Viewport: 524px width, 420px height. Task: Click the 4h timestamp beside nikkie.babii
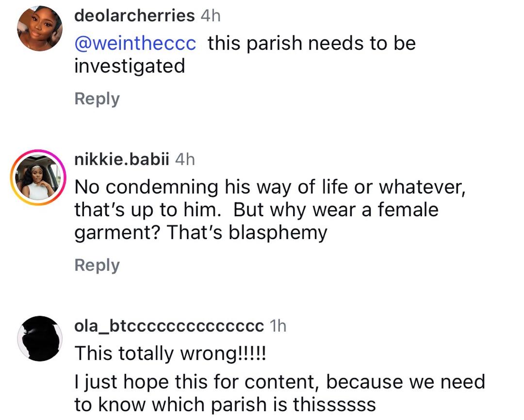click(184, 160)
